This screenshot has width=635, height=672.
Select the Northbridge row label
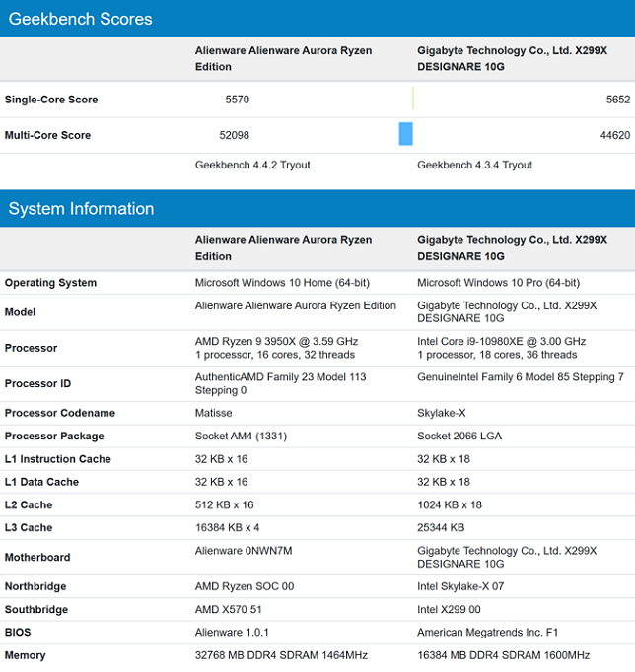point(35,586)
